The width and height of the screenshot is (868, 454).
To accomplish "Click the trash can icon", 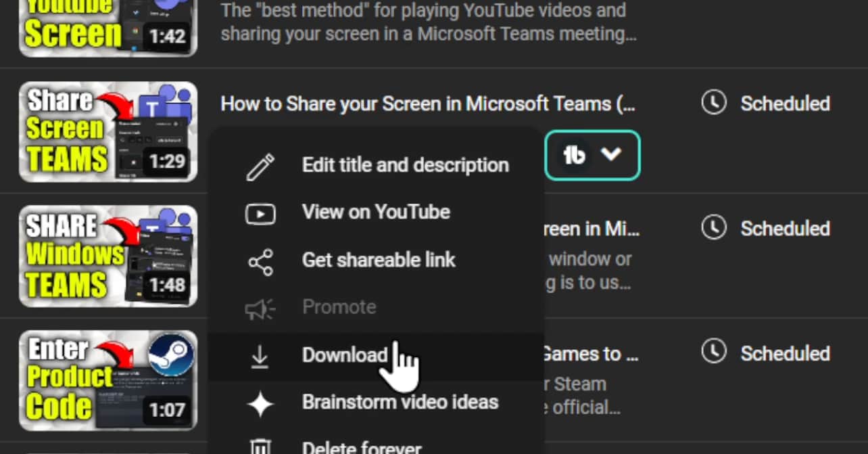I will [x=260, y=447].
